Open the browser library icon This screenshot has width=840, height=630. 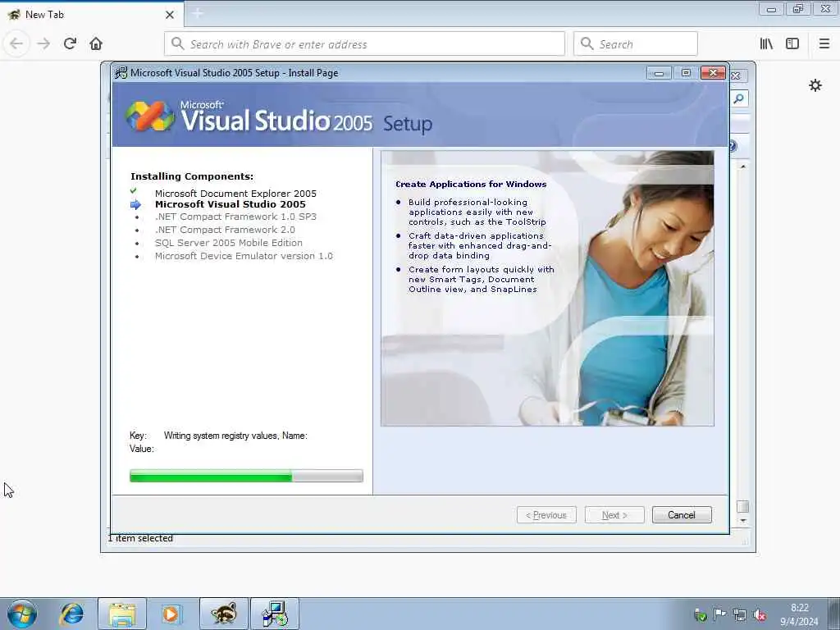coord(766,44)
